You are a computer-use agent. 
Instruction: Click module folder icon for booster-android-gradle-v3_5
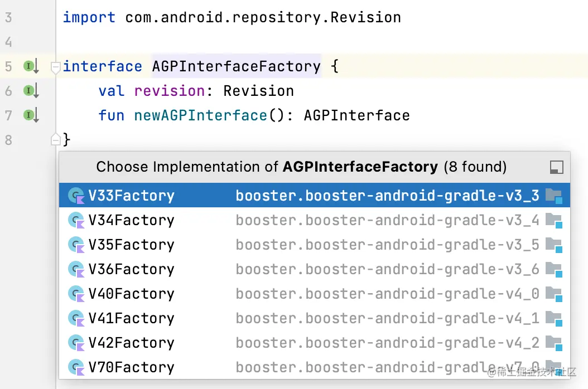pyautogui.click(x=554, y=245)
